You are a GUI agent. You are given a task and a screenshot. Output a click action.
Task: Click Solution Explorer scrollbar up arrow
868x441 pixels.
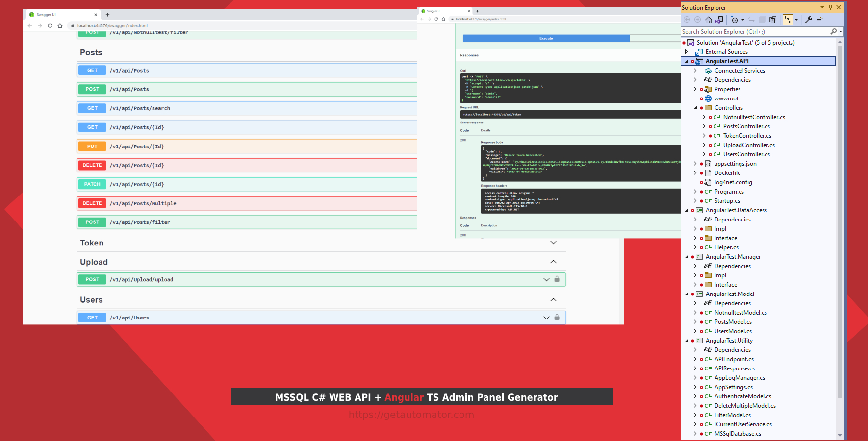(x=840, y=42)
